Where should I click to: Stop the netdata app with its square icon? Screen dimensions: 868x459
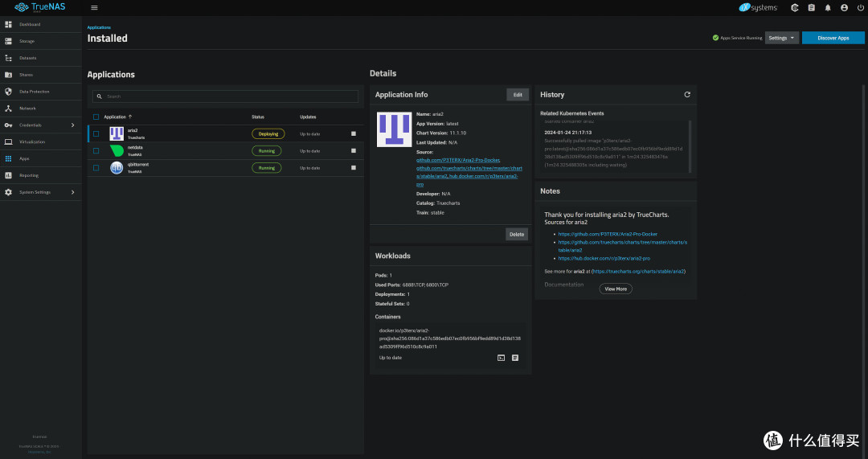tap(354, 150)
